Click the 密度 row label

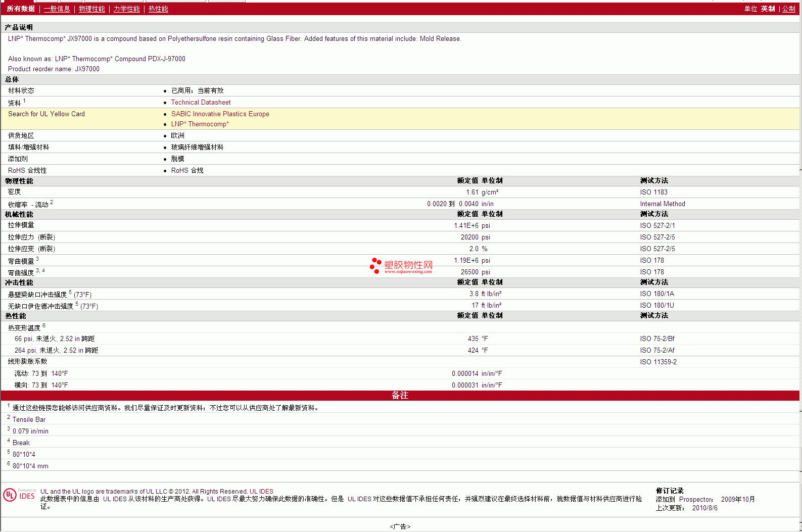(x=14, y=192)
